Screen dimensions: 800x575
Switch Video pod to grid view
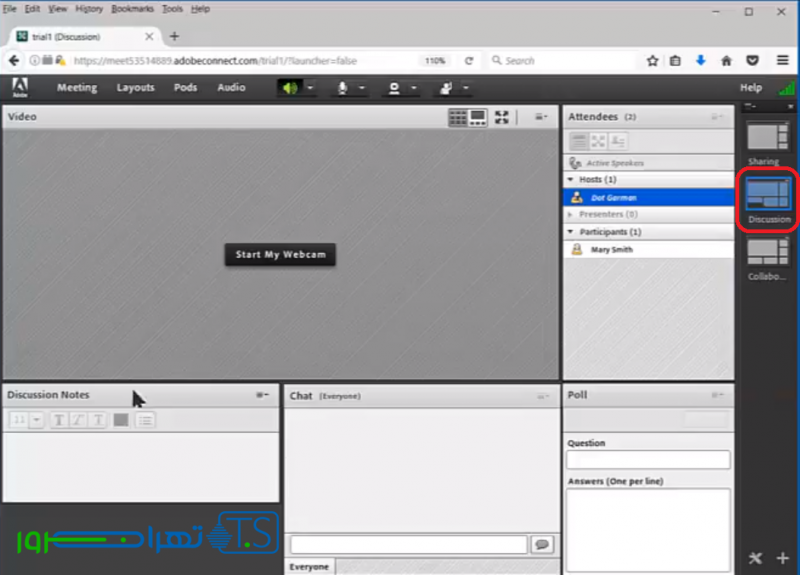[x=458, y=117]
